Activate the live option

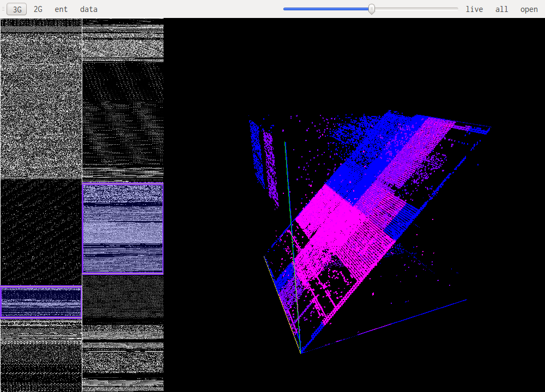coord(474,9)
